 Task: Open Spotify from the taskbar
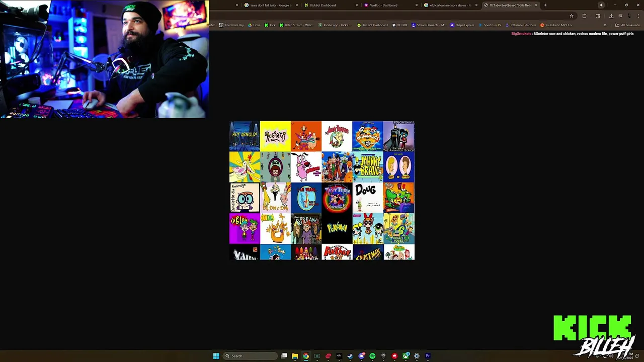[x=372, y=356]
